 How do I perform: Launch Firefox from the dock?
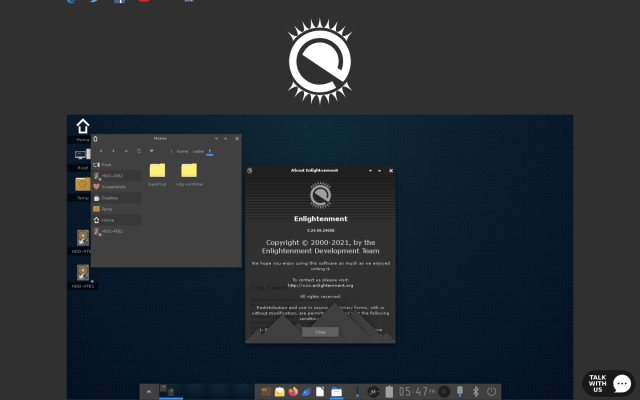pyautogui.click(x=293, y=392)
